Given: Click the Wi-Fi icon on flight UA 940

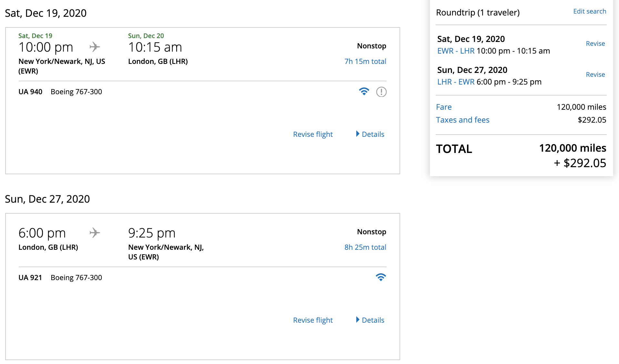Looking at the screenshot, I should click(x=364, y=92).
